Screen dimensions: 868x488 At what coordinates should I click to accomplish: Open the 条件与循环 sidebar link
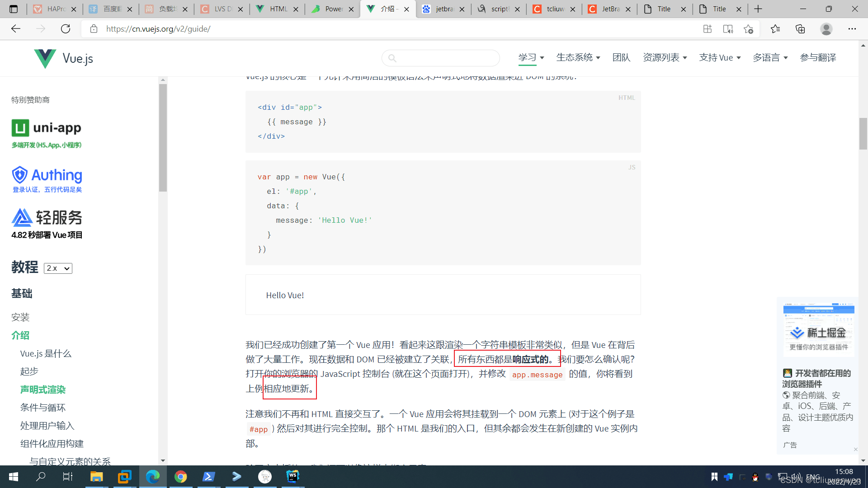(43, 408)
